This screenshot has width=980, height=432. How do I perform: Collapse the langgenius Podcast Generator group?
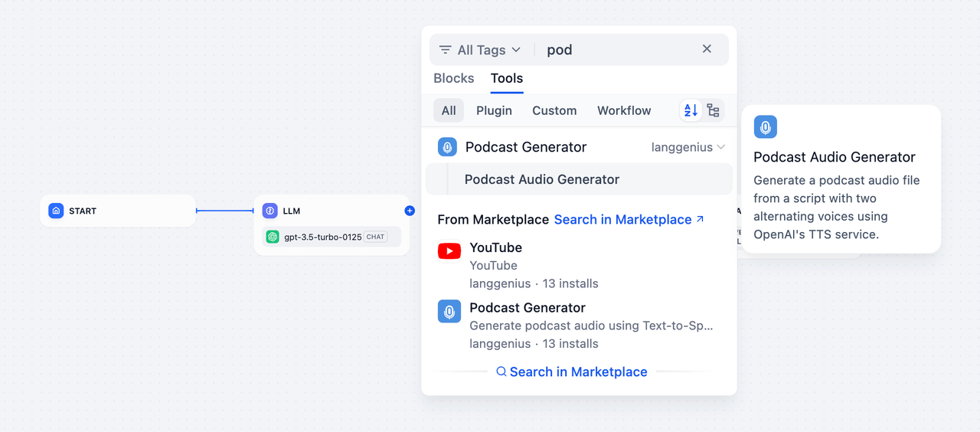[720, 147]
